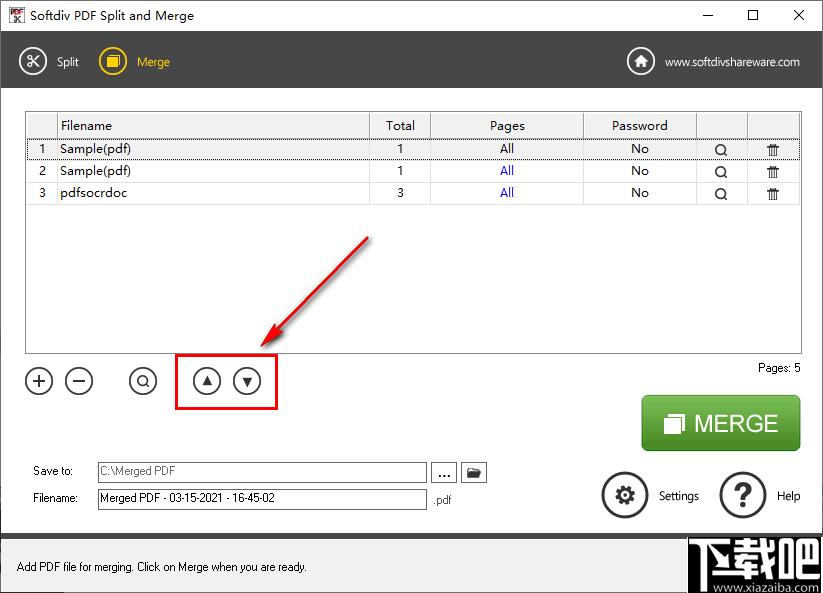
Task: Click the 'Pages: 5' counter text
Action: click(x=779, y=368)
